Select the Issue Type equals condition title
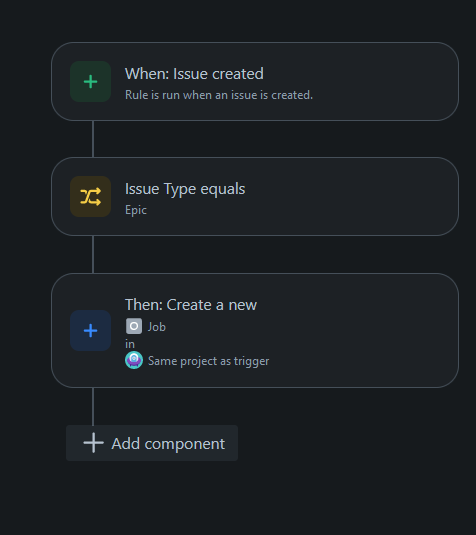The height and width of the screenshot is (535, 476). [x=185, y=189]
